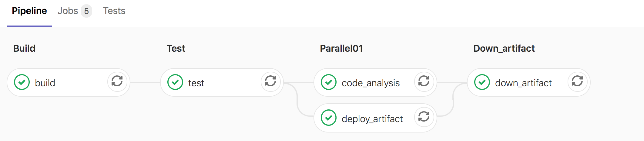This screenshot has height=141, width=644.
Task: Click the passed status icon for build
Action: [22, 82]
